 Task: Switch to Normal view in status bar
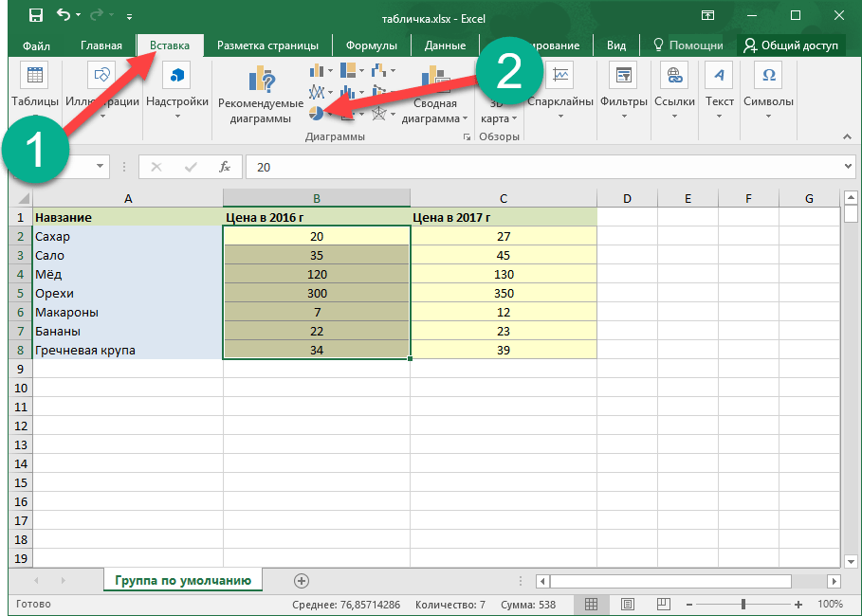[591, 604]
